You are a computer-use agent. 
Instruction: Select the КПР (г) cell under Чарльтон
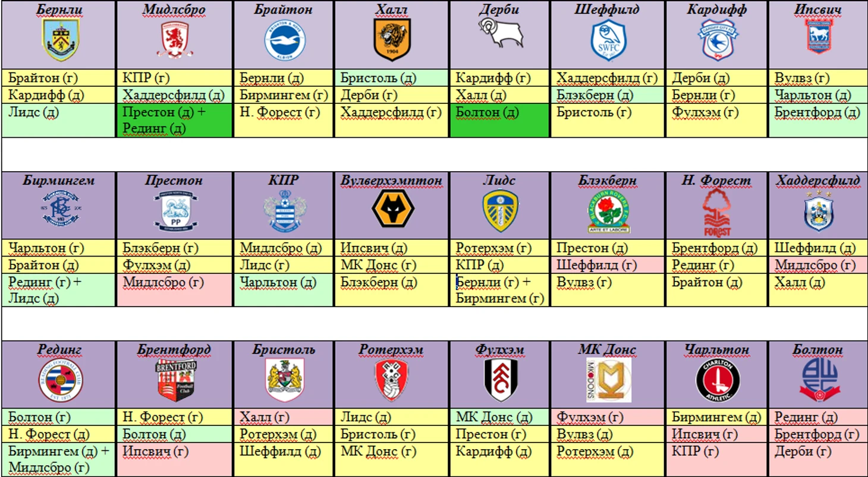click(x=717, y=459)
